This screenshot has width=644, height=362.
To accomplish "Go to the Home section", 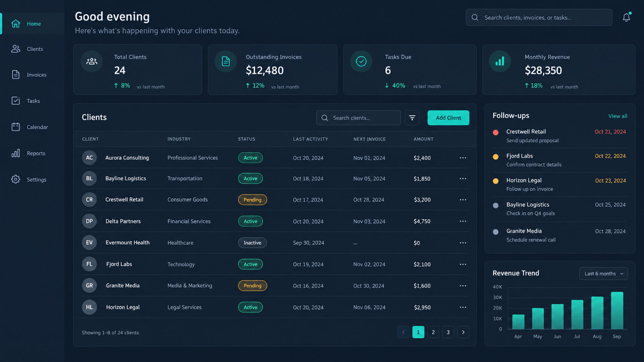I will (32, 24).
